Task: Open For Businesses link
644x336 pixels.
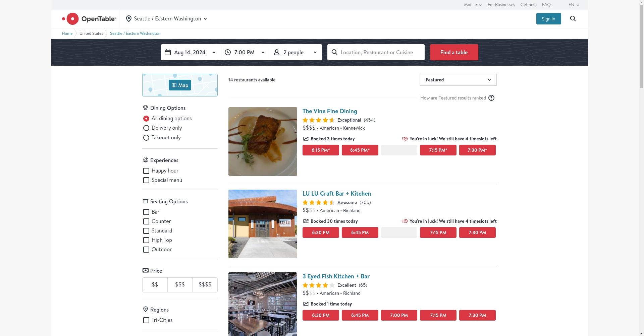Action: pos(501,5)
